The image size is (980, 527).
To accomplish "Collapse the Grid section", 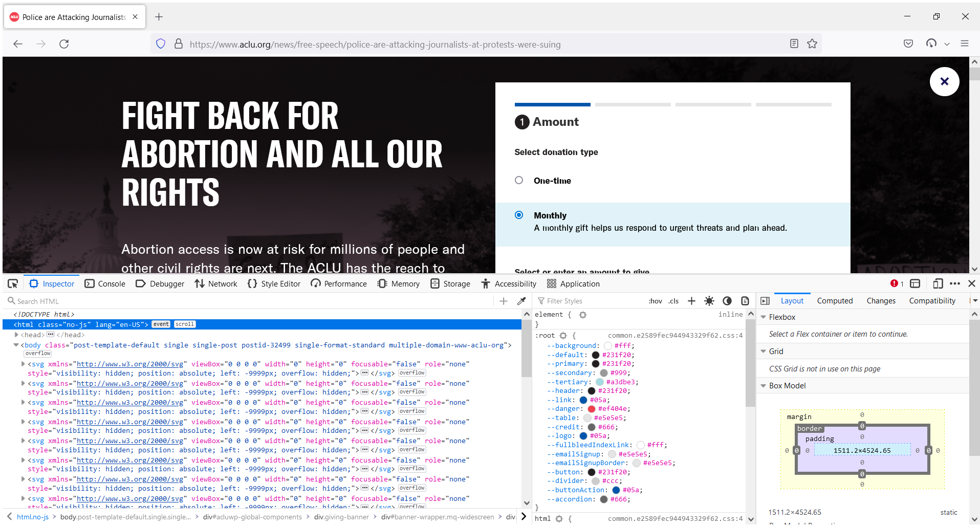I will (x=764, y=352).
